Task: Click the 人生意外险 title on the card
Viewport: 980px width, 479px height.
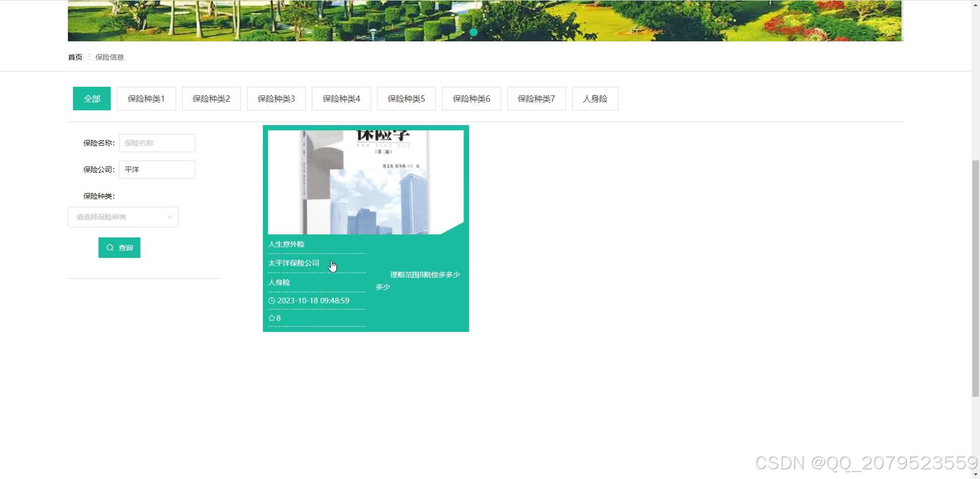Action: [286, 244]
